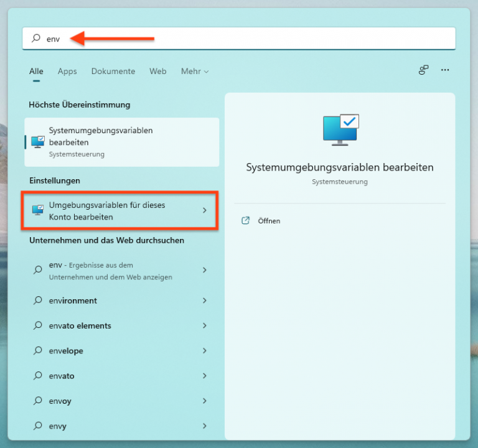Open the organization search icon near top right
Screen dimensions: 478x448
pyautogui.click(x=423, y=70)
